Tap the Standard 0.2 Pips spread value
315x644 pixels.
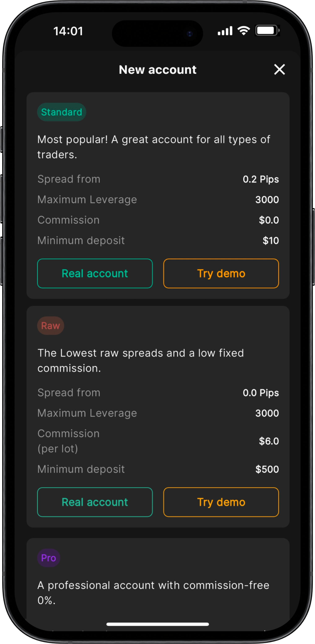point(261,179)
